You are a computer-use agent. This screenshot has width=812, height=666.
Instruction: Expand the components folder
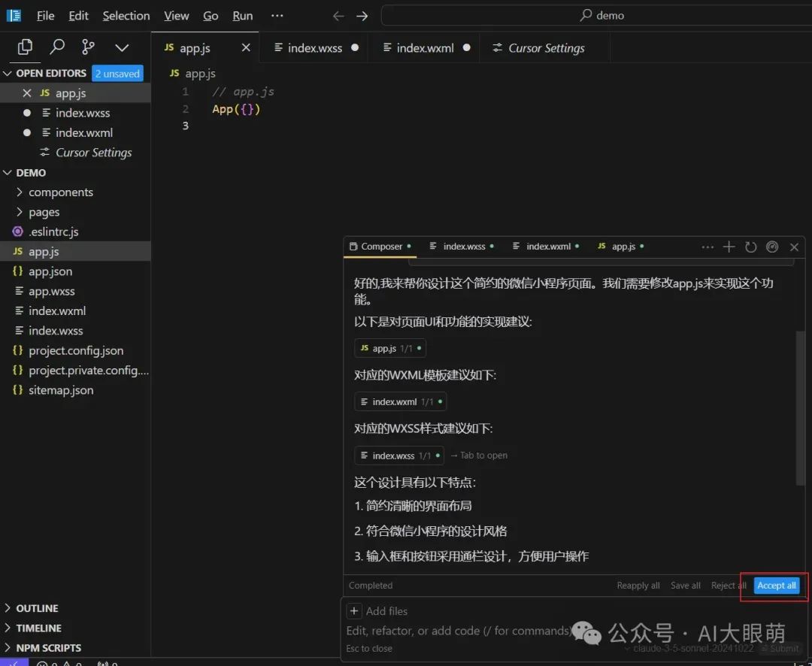pos(60,192)
